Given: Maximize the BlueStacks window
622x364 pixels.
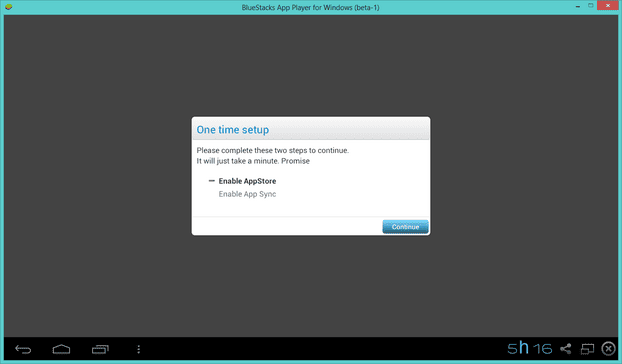Looking at the screenshot, I should (591, 6).
